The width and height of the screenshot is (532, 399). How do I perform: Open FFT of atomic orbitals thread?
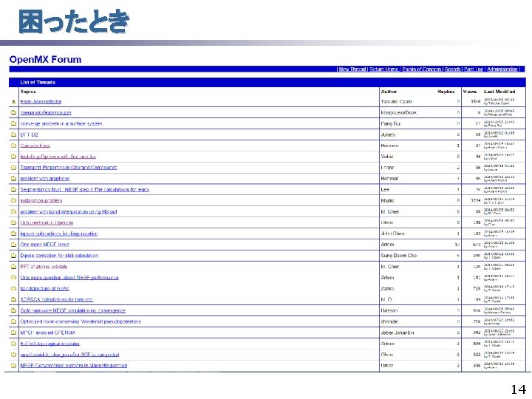(44, 266)
